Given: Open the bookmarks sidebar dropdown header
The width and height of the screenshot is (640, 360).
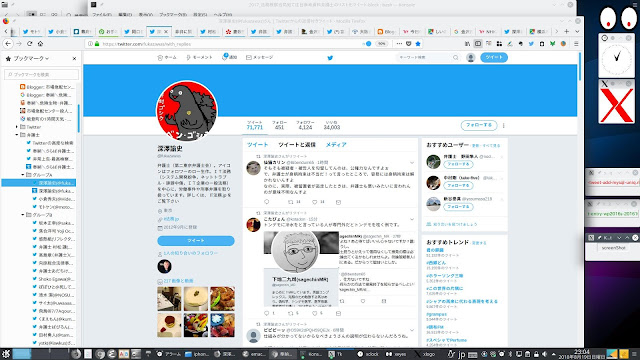Looking at the screenshot, I should tap(27, 58).
